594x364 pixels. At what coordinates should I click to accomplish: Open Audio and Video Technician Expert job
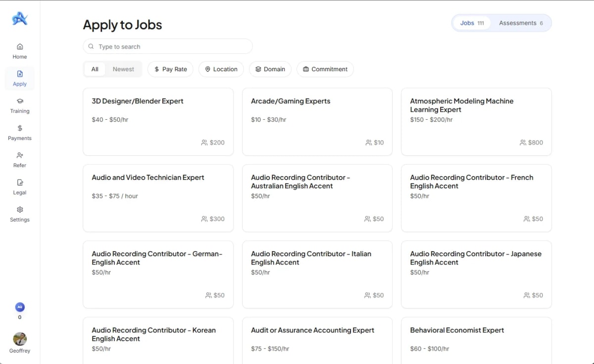pyautogui.click(x=158, y=198)
